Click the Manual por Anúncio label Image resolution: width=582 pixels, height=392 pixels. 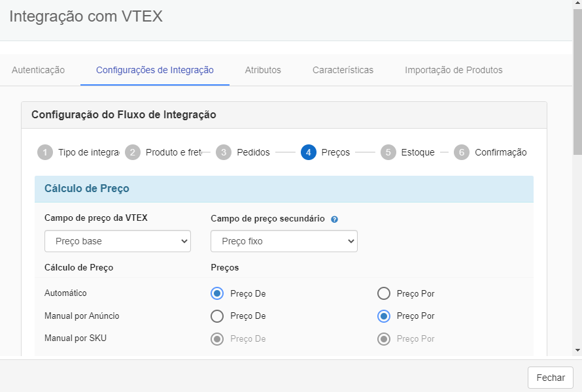point(82,316)
